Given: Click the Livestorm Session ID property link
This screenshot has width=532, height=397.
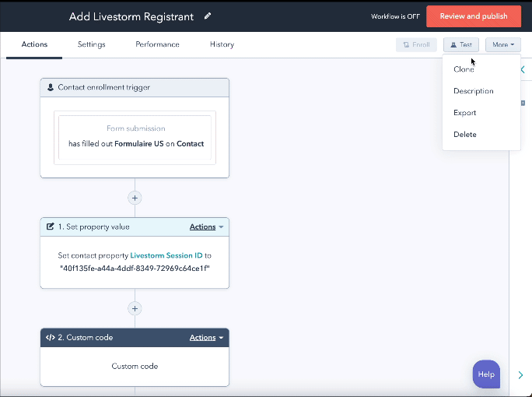Looking at the screenshot, I should click(x=166, y=255).
